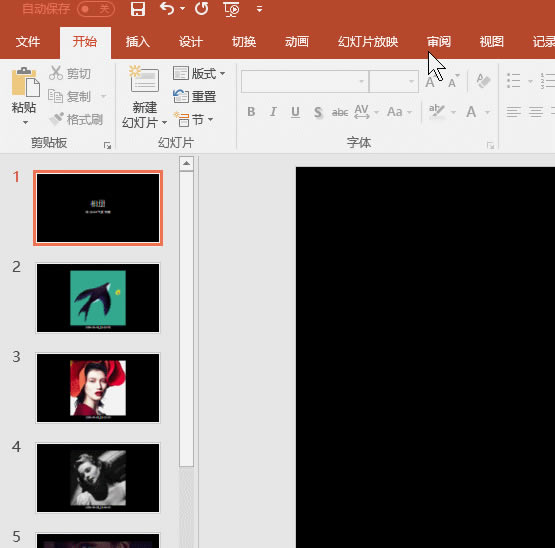Screen dimensions: 555x548
Task: Click the align center paragraph icon
Action: (536, 112)
